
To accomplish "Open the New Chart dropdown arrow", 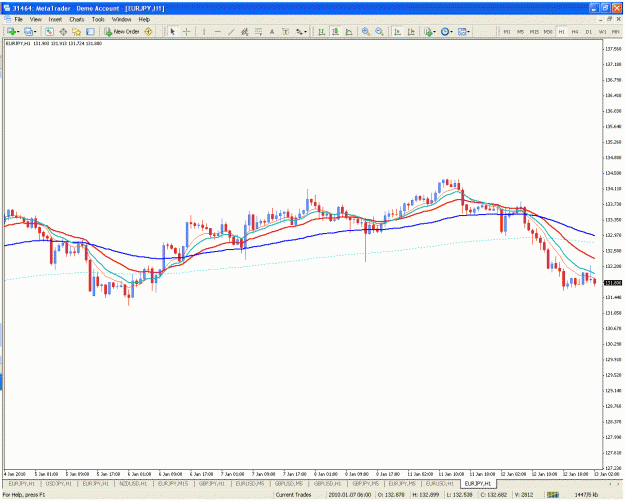I will click(x=18, y=31).
